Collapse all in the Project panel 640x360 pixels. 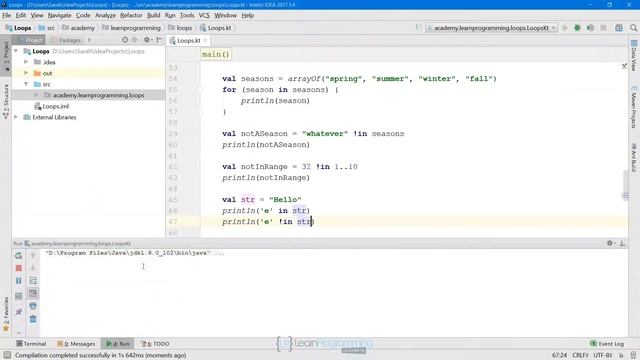[134, 40]
